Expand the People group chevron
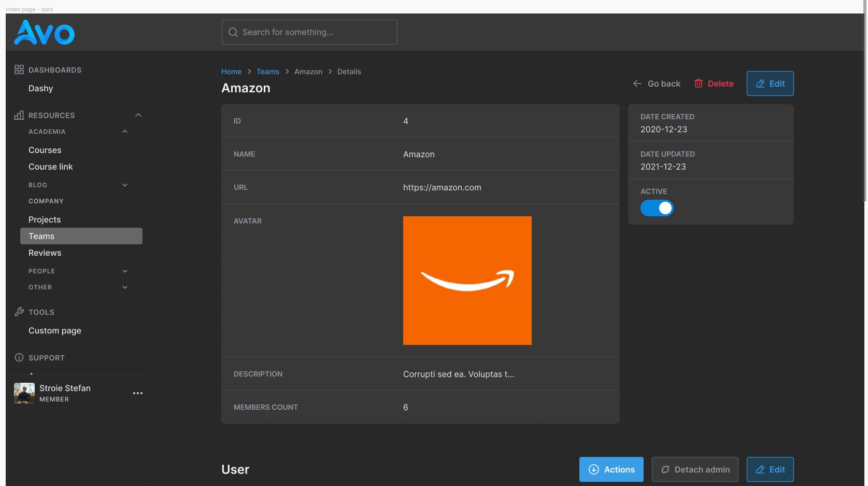 pos(125,271)
